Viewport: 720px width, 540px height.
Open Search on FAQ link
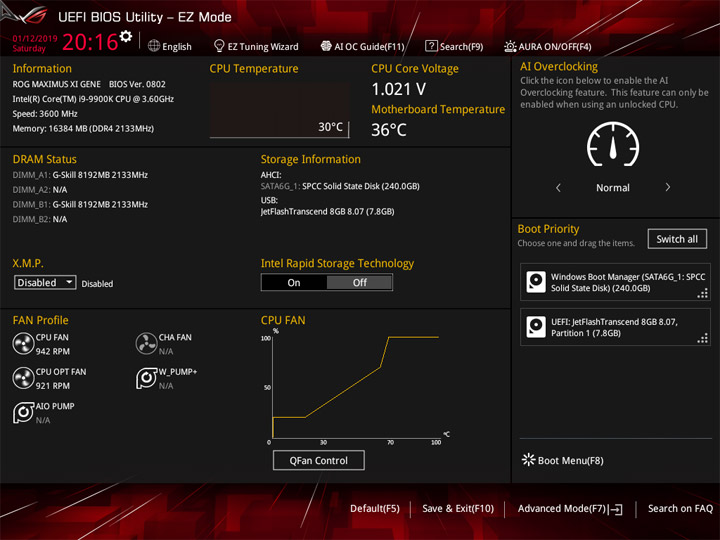click(680, 508)
